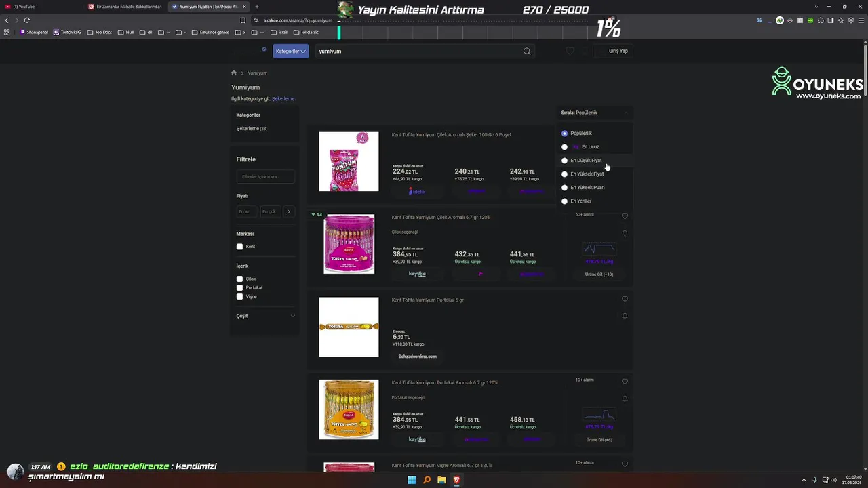The image size is (868, 488).
Task: Check the Vişne content filter
Action: (x=239, y=296)
